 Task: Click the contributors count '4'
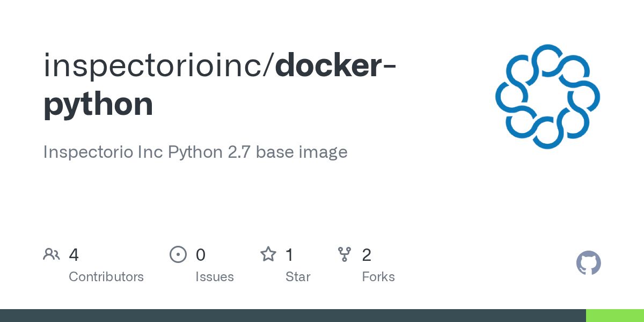coord(74,255)
